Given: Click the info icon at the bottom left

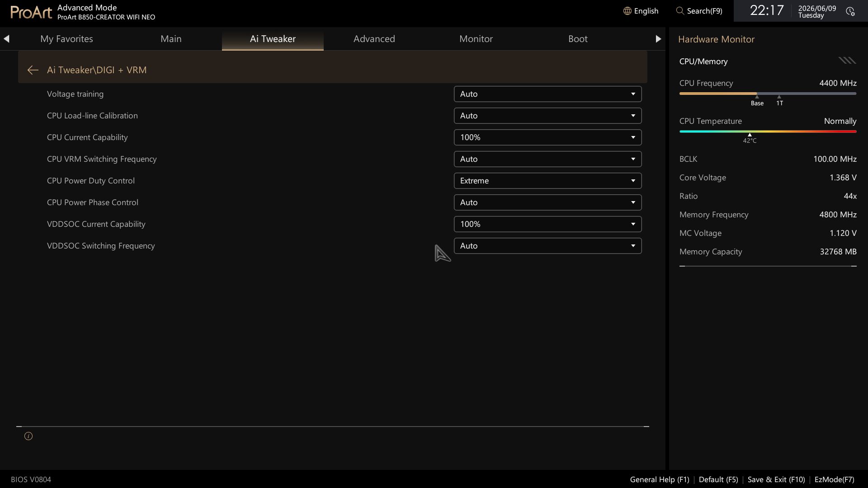Looking at the screenshot, I should (28, 436).
